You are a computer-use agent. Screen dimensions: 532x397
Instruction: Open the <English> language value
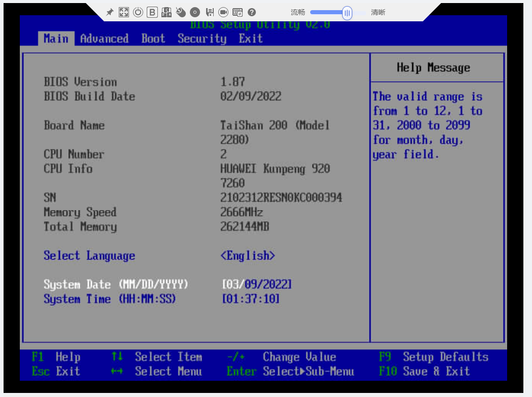point(248,255)
